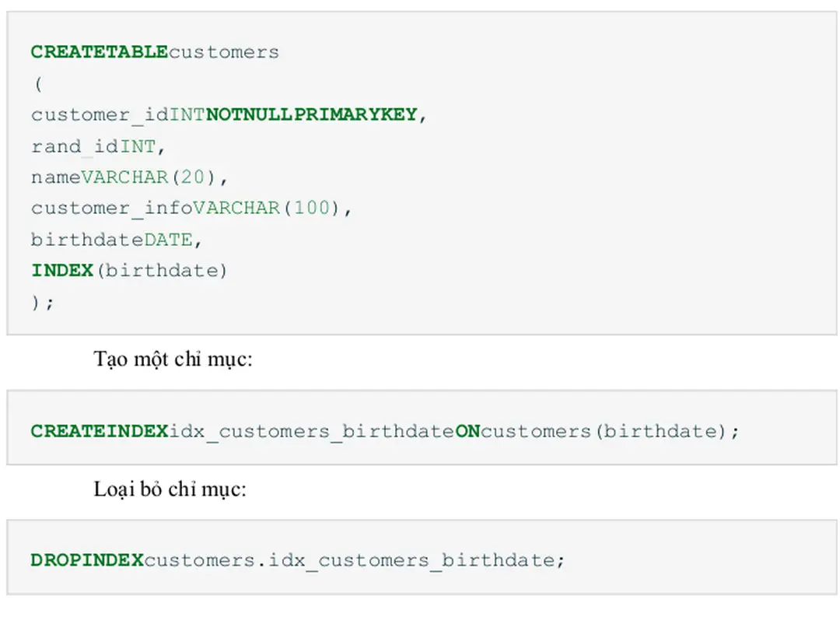Click the DROP INDEX keyword
The image size is (840, 631).
click(x=86, y=560)
